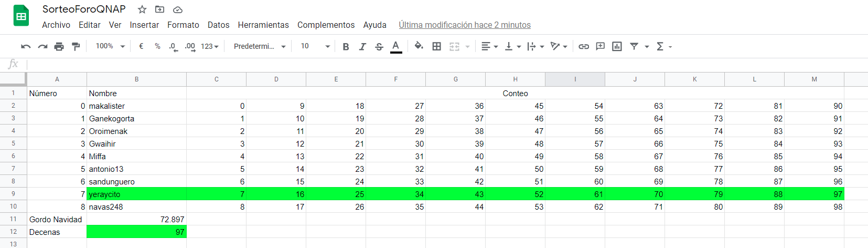Open the fill color picker
The width and height of the screenshot is (868, 248).
point(419,46)
